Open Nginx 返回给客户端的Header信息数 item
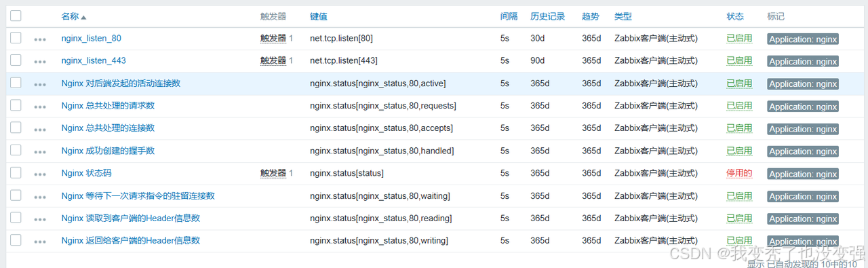 [130, 241]
